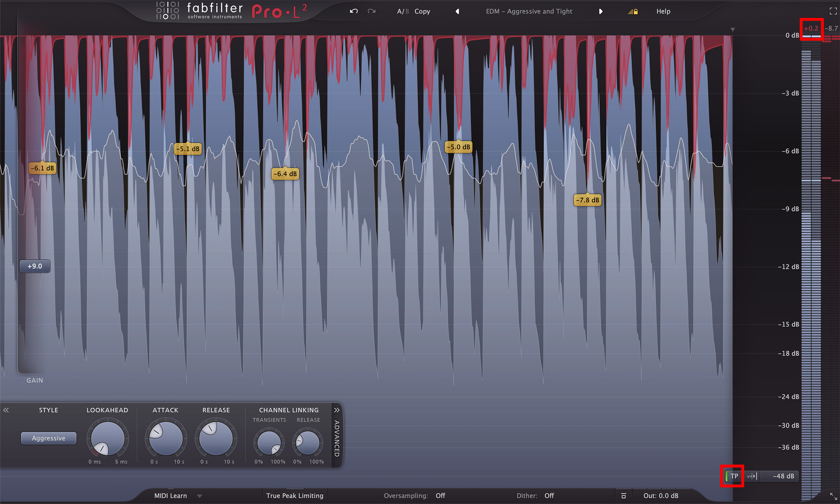Click the waveform meter scale mode icon
This screenshot has width=840, height=504.
pos(752,476)
